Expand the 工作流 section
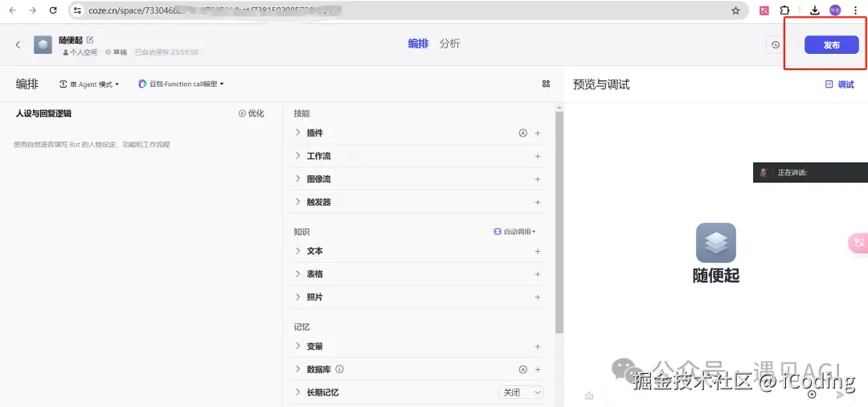 tap(298, 156)
